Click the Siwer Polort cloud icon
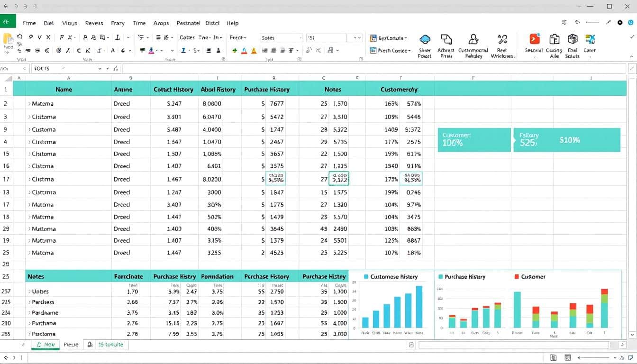This screenshot has height=364, width=637. (x=425, y=40)
